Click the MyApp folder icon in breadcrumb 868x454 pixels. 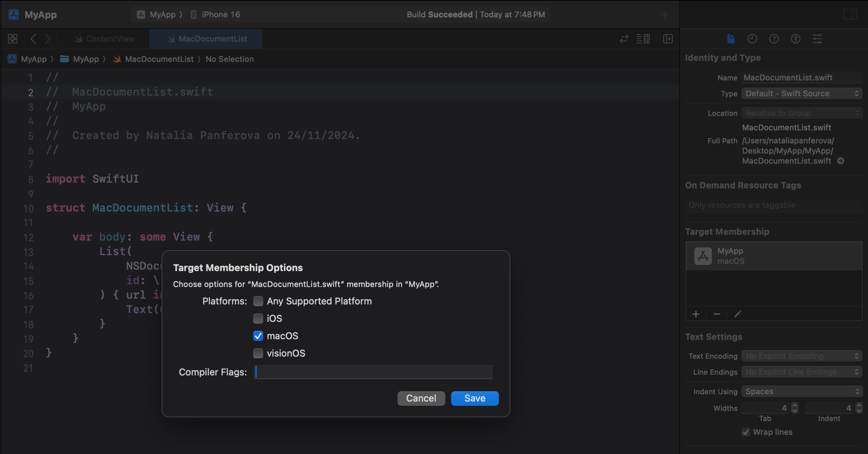click(x=64, y=59)
